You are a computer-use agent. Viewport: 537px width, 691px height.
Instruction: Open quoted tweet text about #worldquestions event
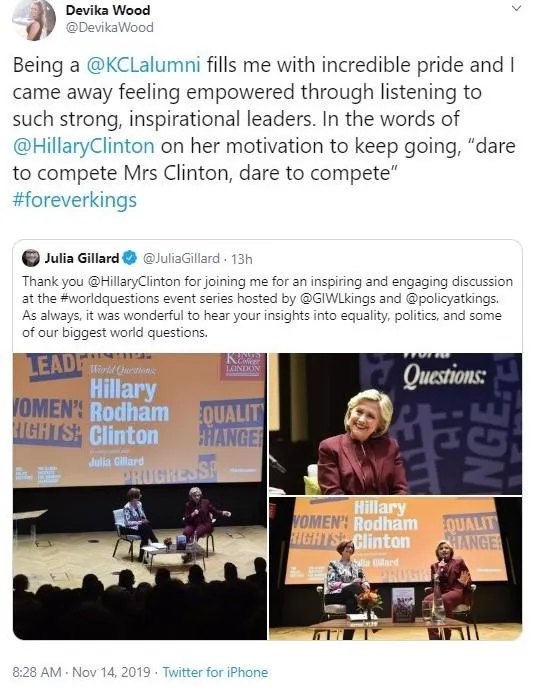[267, 307]
